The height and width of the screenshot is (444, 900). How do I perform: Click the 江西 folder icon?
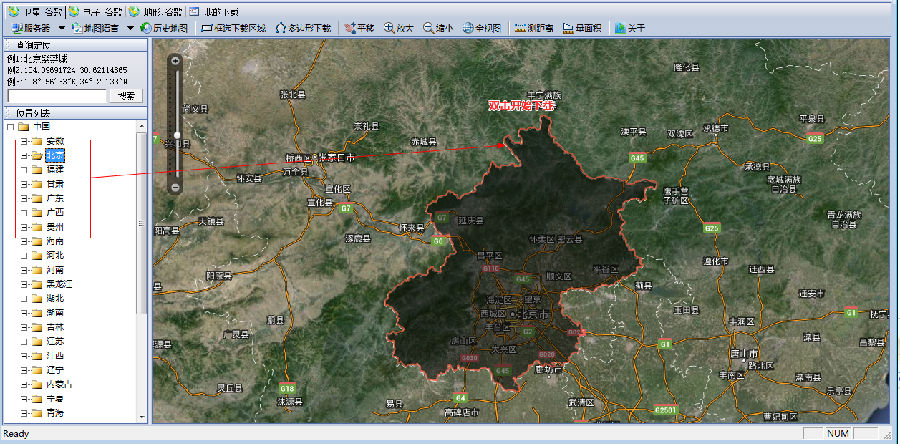coord(37,356)
